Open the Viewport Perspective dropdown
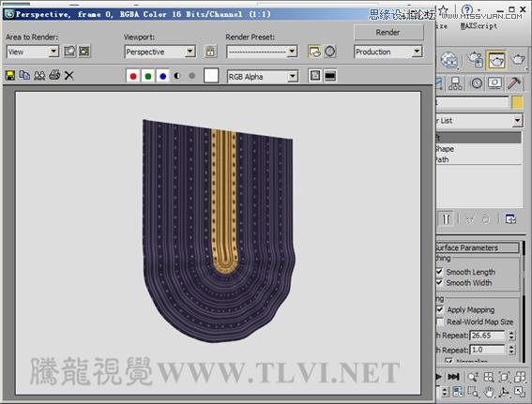Viewport: 532px width, 404px height. point(160,52)
